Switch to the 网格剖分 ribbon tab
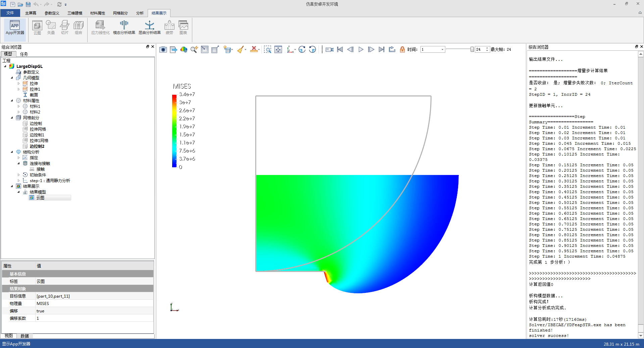This screenshot has height=348, width=644. (120, 13)
